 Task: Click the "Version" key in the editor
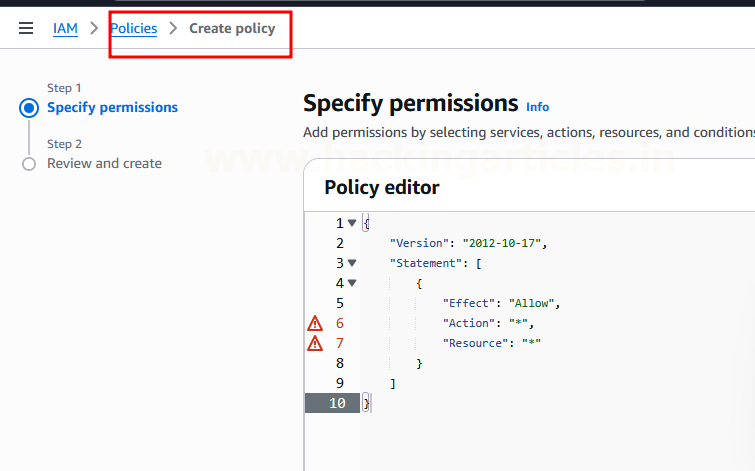(418, 243)
